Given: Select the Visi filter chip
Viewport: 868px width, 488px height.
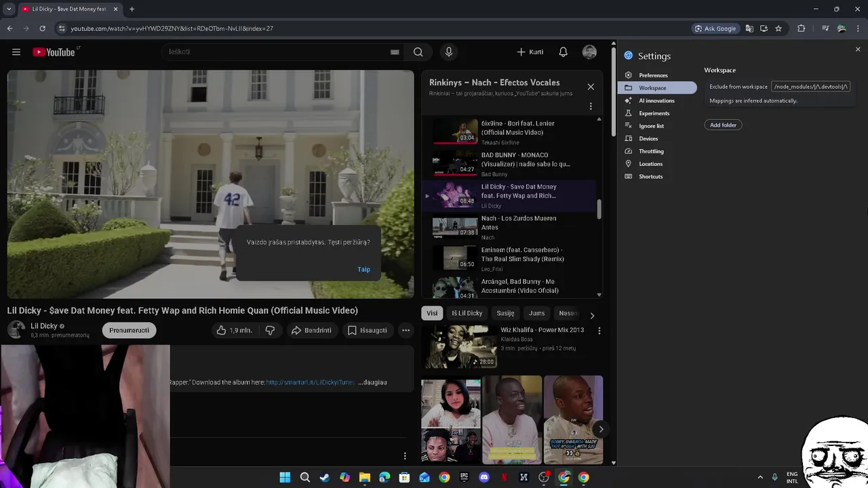Looking at the screenshot, I should [x=432, y=313].
